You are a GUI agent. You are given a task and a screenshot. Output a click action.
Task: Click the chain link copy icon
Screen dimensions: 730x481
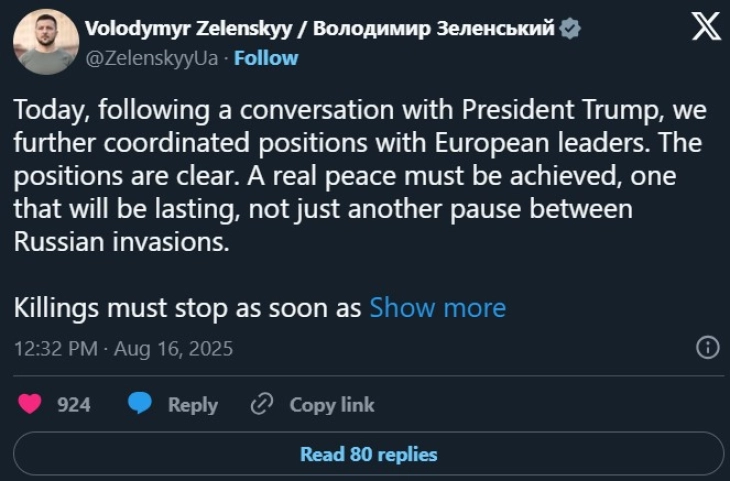click(x=262, y=404)
